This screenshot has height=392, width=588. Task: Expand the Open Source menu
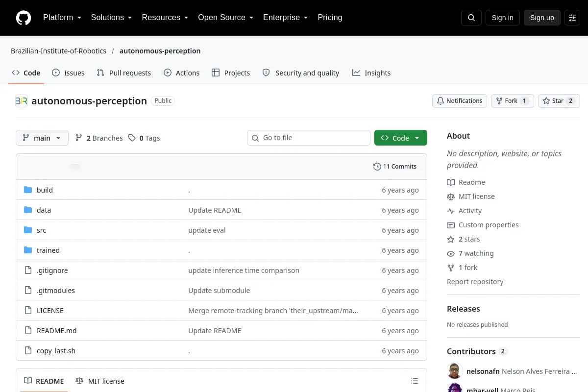tap(226, 18)
